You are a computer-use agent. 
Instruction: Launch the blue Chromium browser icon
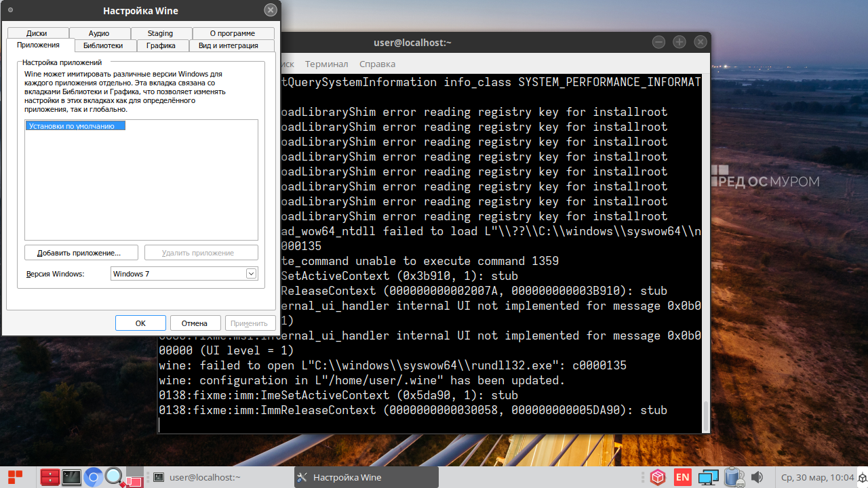tap(93, 477)
